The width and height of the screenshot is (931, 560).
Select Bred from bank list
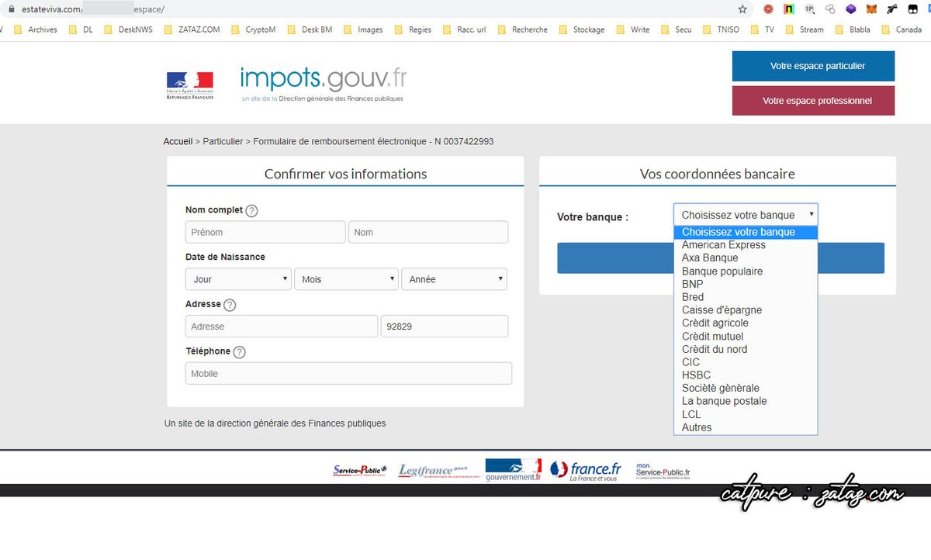[x=746, y=297]
